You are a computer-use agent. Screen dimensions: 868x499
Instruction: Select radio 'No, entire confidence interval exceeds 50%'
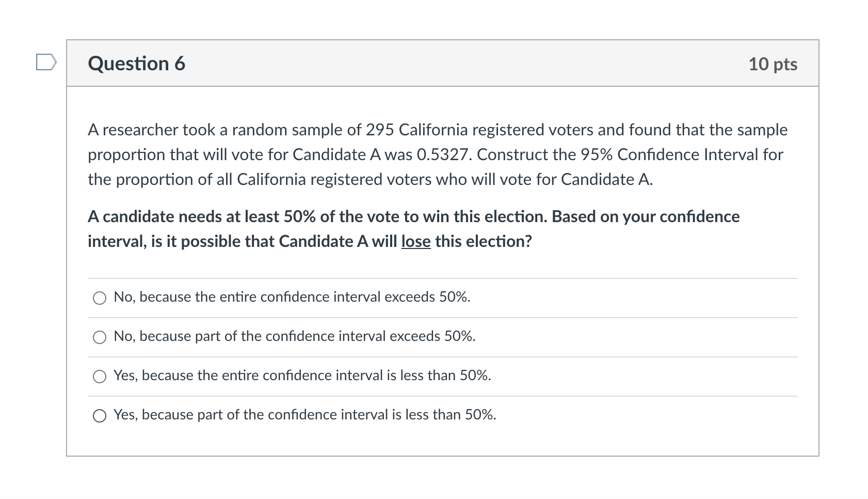pos(100,298)
